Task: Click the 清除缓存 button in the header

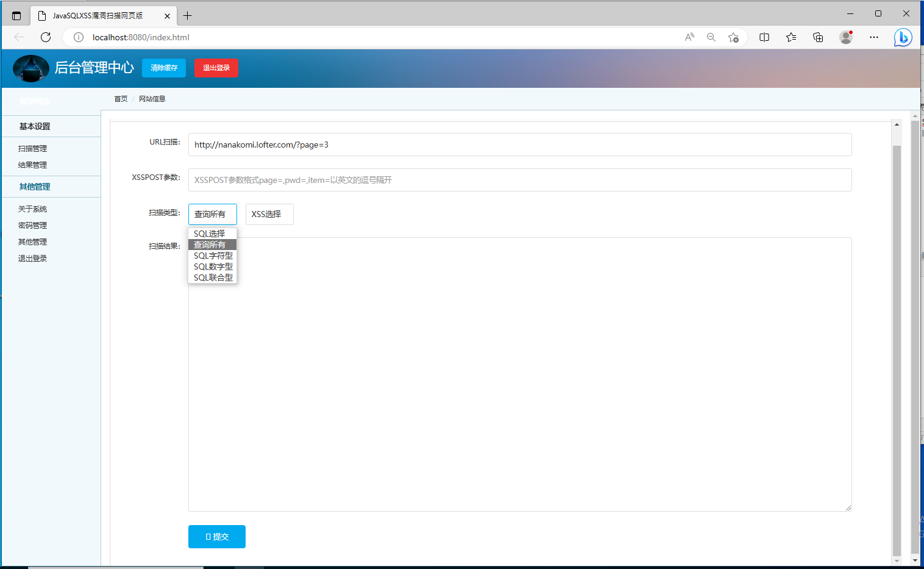Action: click(x=163, y=68)
